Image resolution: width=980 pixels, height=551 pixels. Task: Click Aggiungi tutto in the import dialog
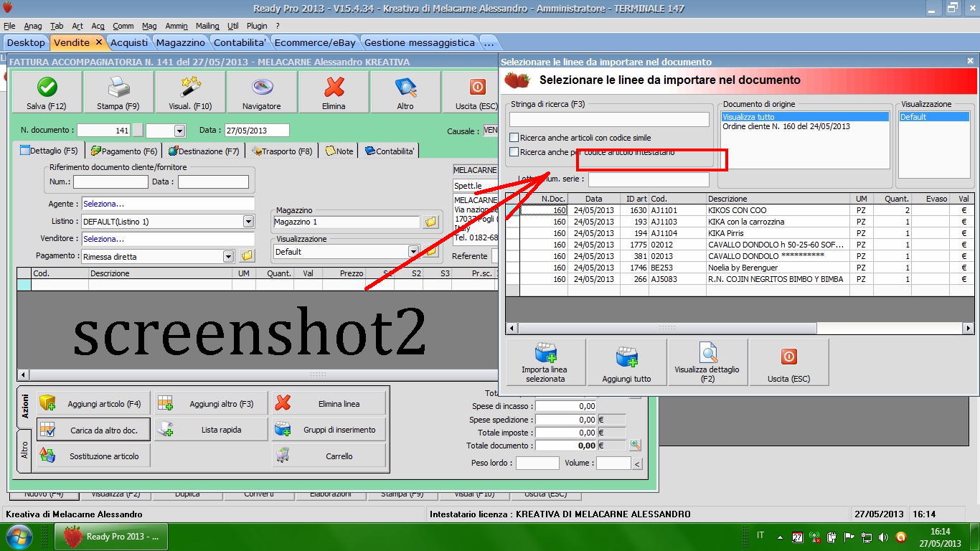[627, 362]
